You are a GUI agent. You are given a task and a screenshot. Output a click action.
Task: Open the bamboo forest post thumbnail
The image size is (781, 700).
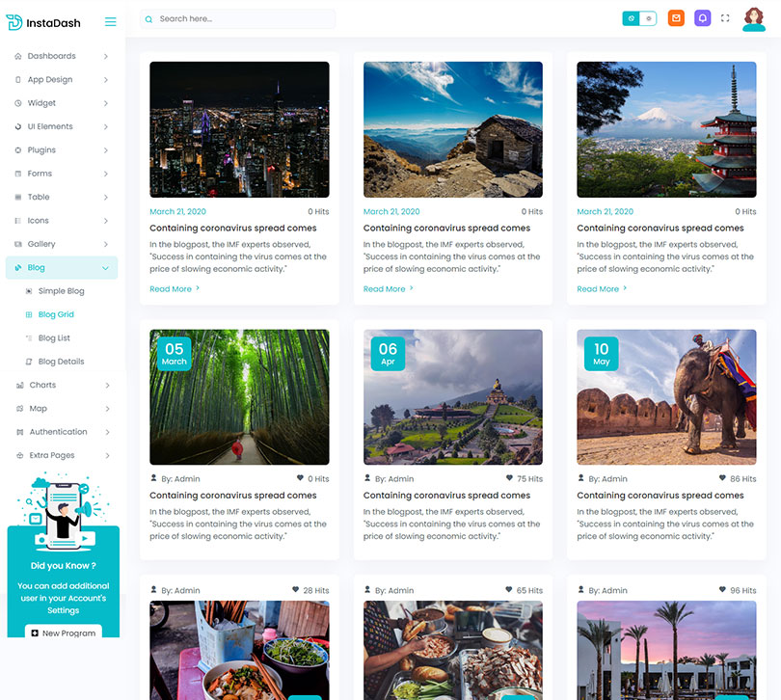tap(239, 397)
